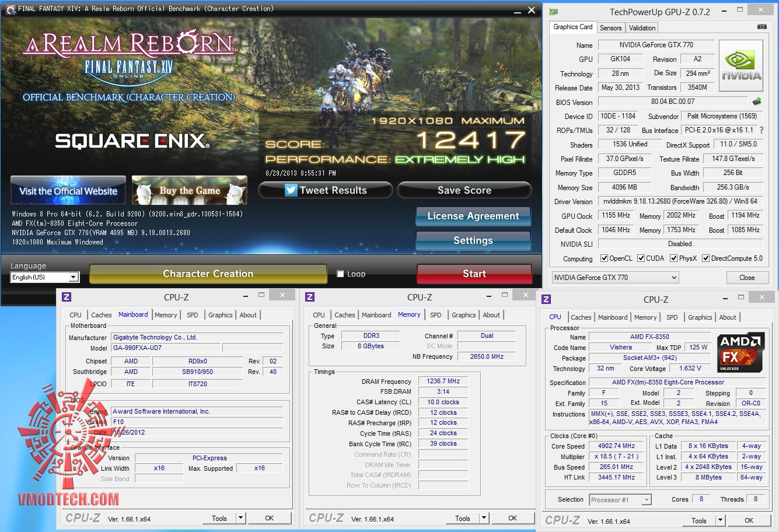The height and width of the screenshot is (532, 779).
Task: Toggle the DirectCompute 5.0 checkbox
Action: [x=705, y=258]
